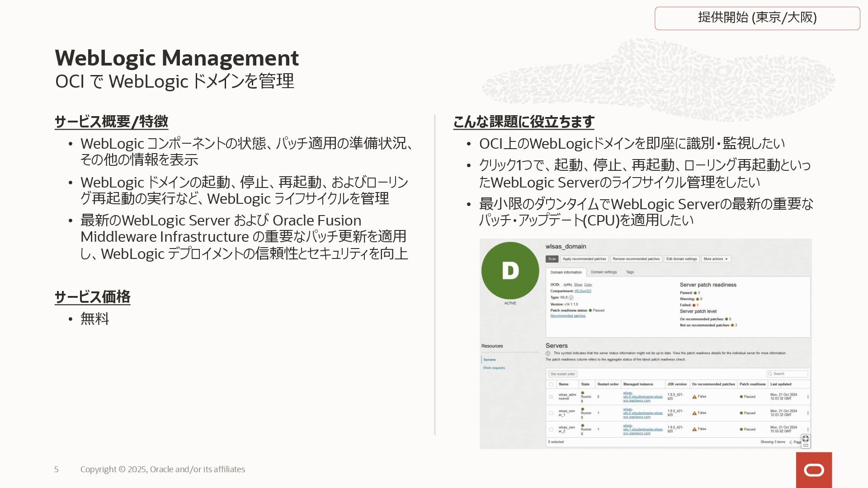
Task: Click the サービス概要/特徴 heading
Action: pos(111,122)
